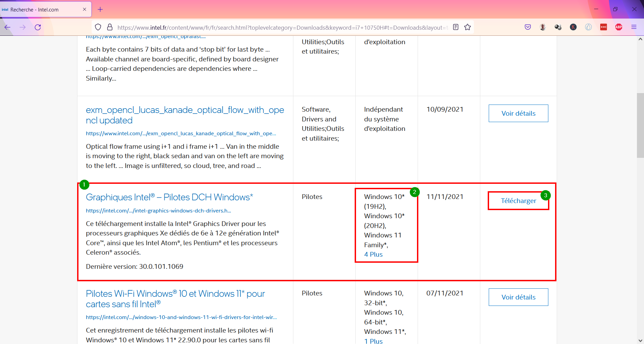The image size is (644, 344).
Task: Click 'Pilotes' type cell in graphics row
Action: (x=312, y=197)
